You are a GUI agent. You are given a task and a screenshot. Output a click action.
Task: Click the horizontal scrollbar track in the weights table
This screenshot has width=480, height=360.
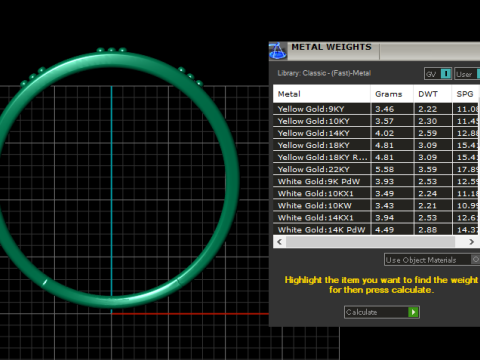pos(370,242)
